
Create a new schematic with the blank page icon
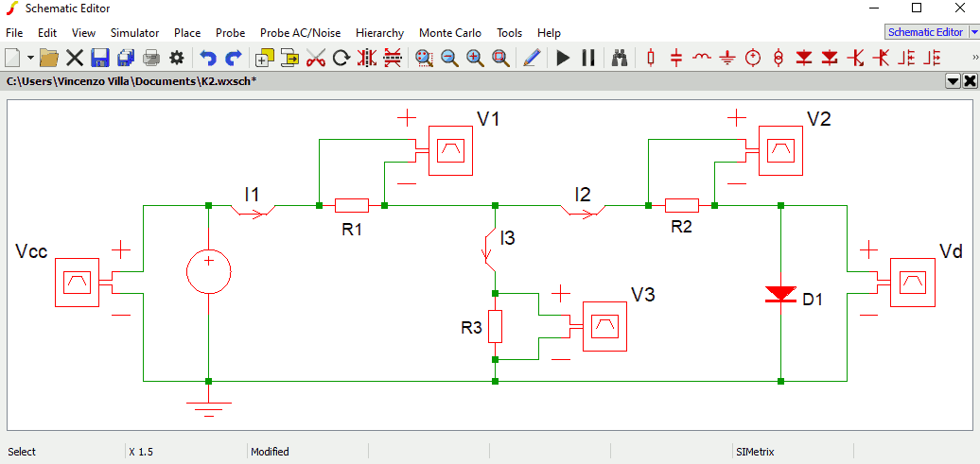pos(13,58)
